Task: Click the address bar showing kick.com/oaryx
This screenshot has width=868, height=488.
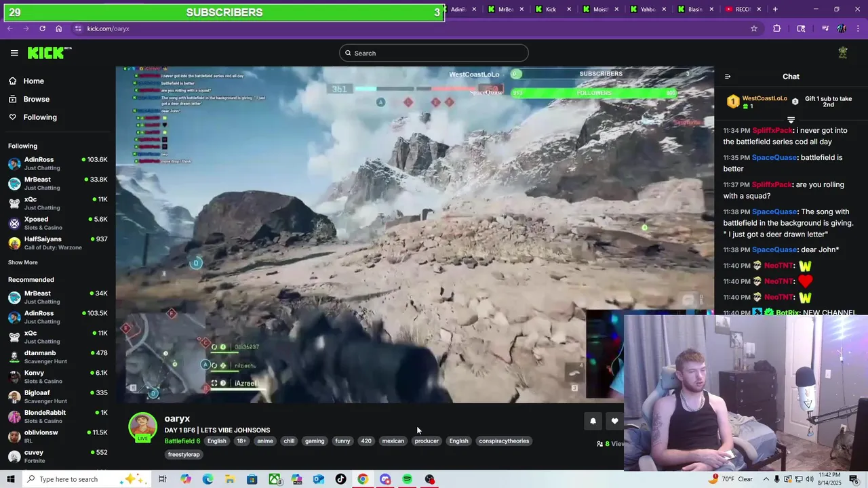Action: pyautogui.click(x=407, y=28)
